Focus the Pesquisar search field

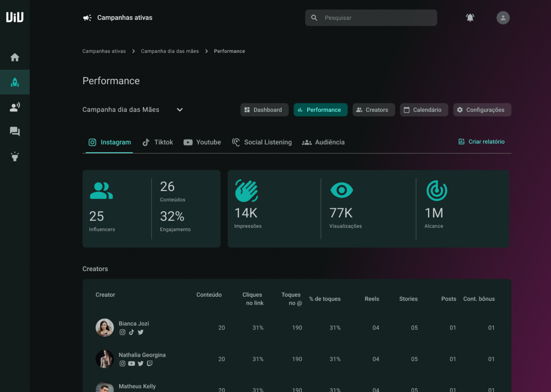pos(371,18)
